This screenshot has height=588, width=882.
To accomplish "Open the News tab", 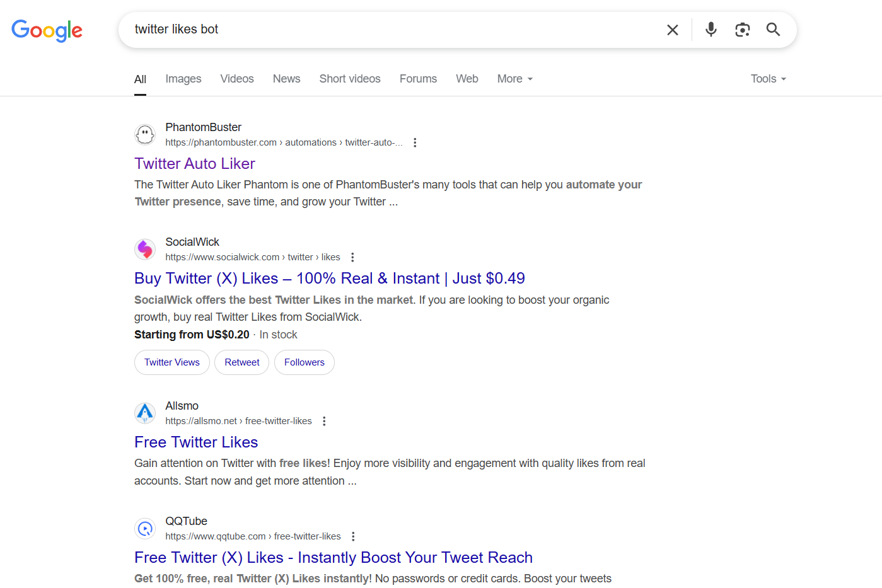I will click(286, 79).
